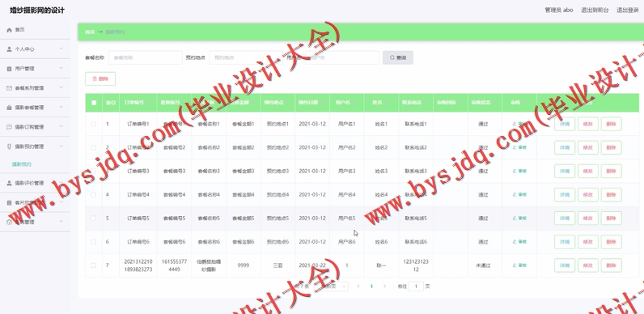Sort table by 用户名 column arrows
The height and width of the screenshot is (314, 644).
(x=354, y=103)
